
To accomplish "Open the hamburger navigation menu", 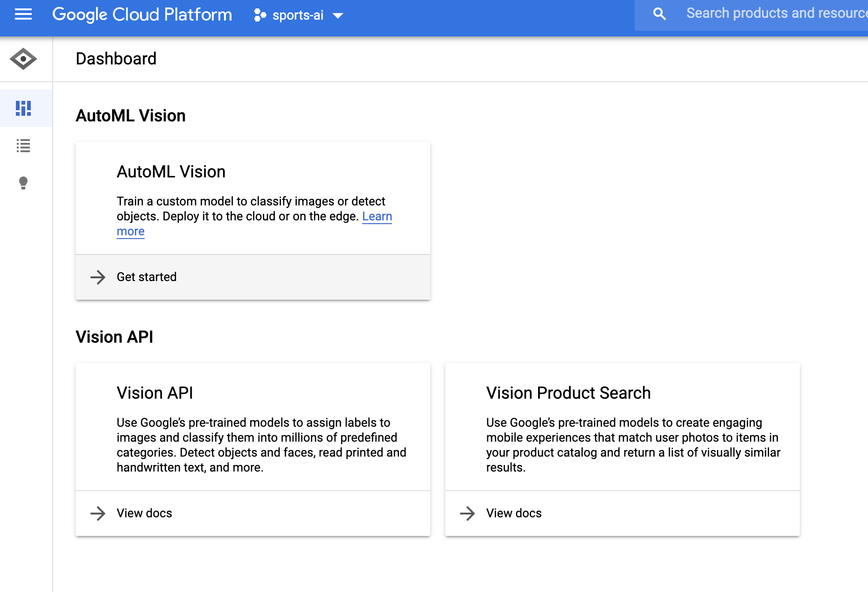I will click(x=23, y=15).
